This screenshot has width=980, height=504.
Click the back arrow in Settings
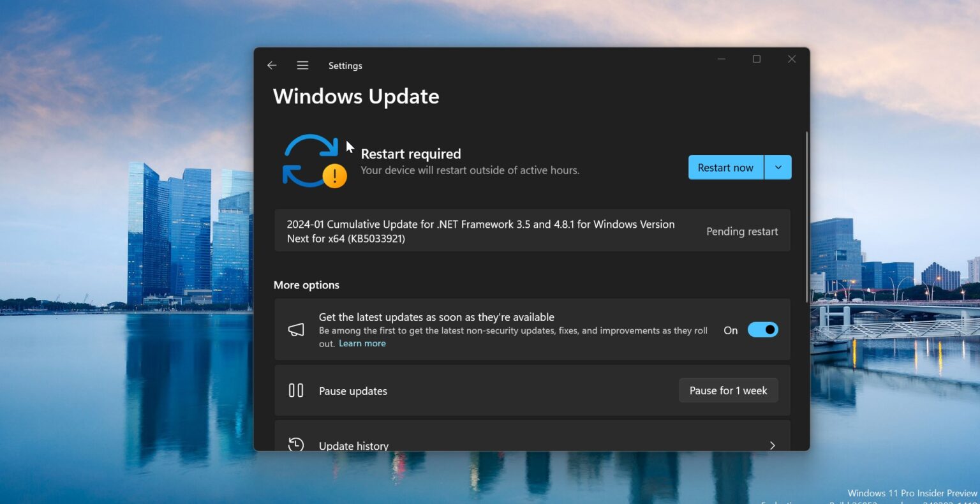tap(272, 66)
